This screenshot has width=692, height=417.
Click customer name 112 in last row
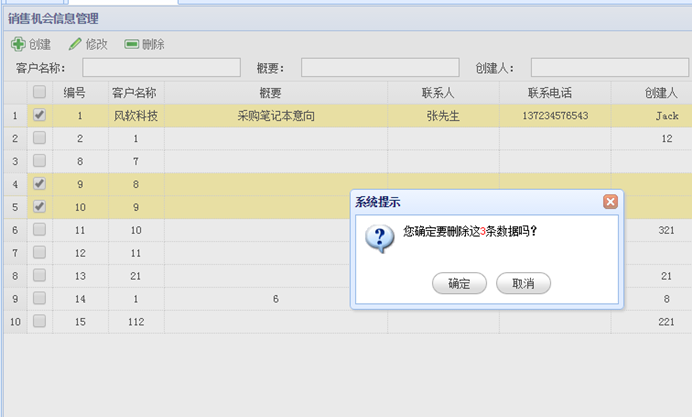(136, 322)
